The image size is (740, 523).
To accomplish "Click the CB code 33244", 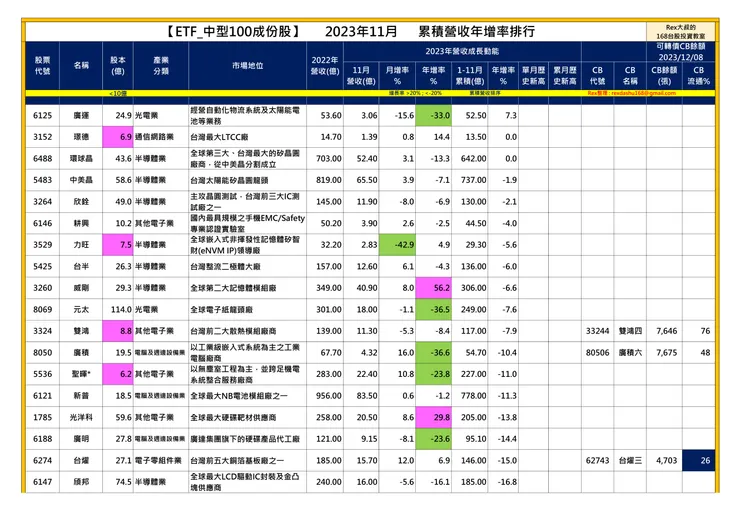I will pyautogui.click(x=597, y=331).
